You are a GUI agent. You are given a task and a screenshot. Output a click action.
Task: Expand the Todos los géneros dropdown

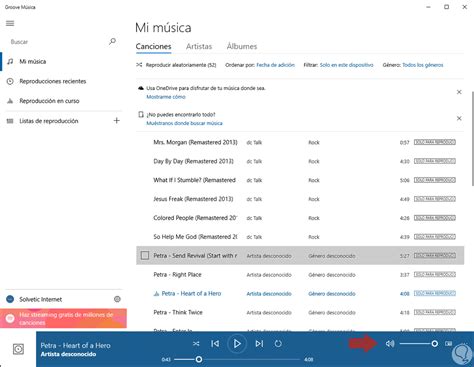click(x=423, y=65)
